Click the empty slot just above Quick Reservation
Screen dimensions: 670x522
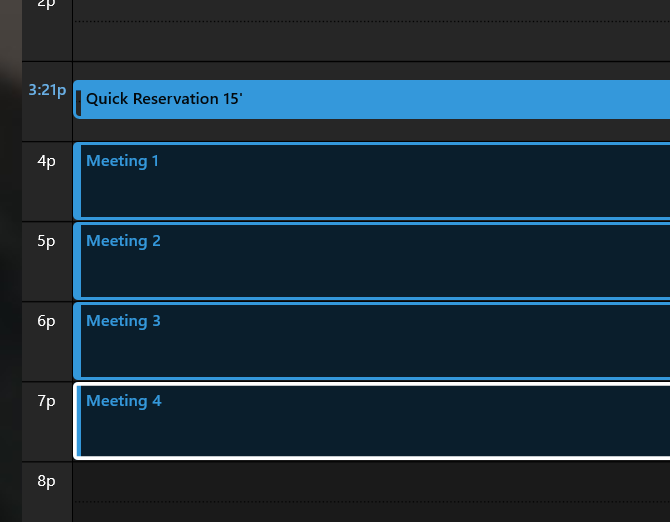click(372, 71)
